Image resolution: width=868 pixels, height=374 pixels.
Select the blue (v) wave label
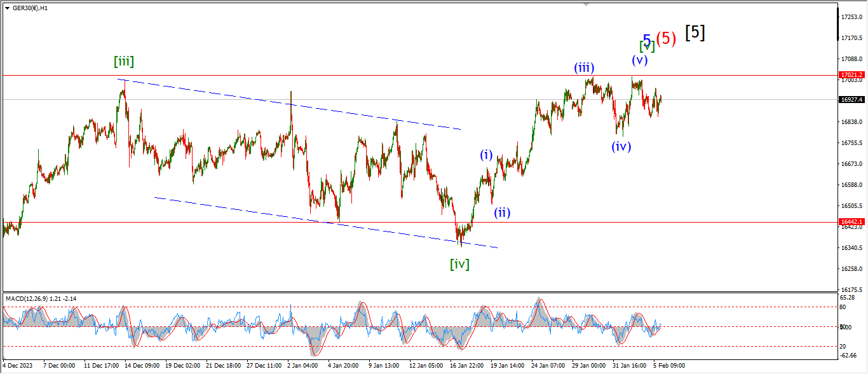coord(639,60)
